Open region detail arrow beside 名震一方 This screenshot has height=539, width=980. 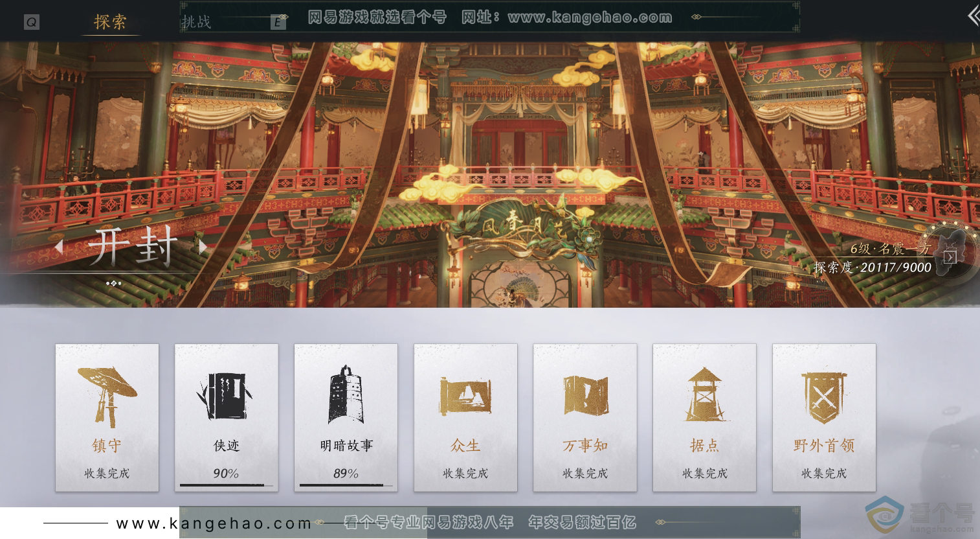click(950, 257)
